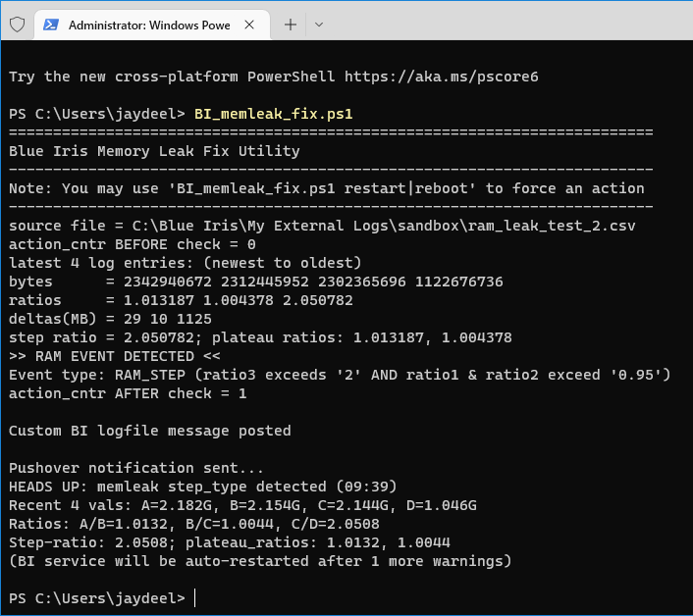Click the 'Pushover notification sent...' line
This screenshot has height=616, width=693.
click(x=136, y=468)
